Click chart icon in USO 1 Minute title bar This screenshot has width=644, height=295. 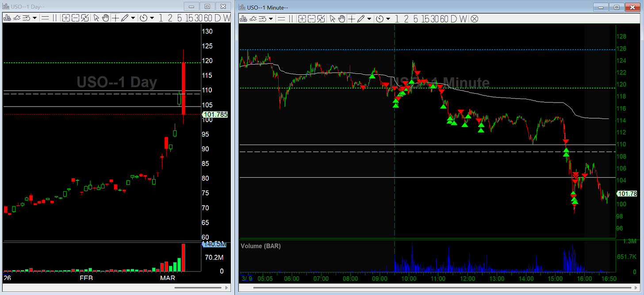(x=242, y=7)
